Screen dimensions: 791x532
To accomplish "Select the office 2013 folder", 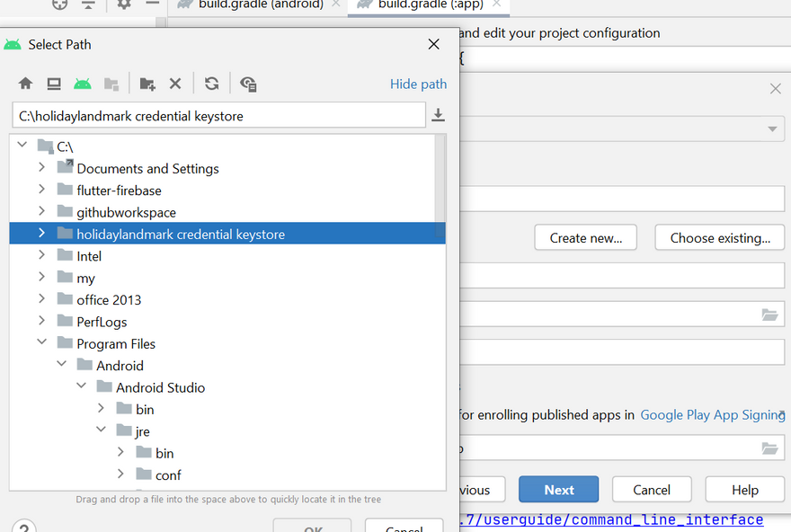I will coord(109,299).
